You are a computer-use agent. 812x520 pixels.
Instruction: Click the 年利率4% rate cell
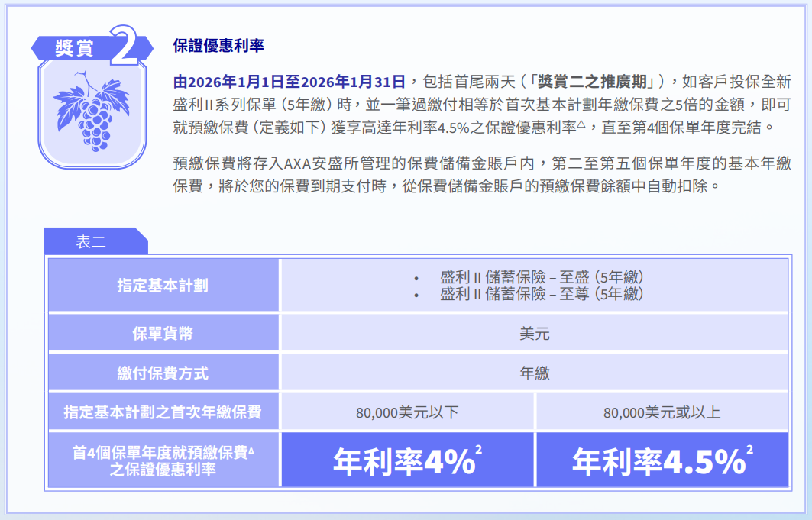click(403, 461)
